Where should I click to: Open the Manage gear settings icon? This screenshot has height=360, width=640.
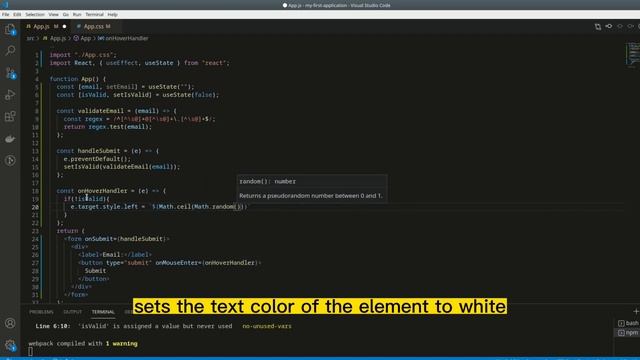(10, 345)
